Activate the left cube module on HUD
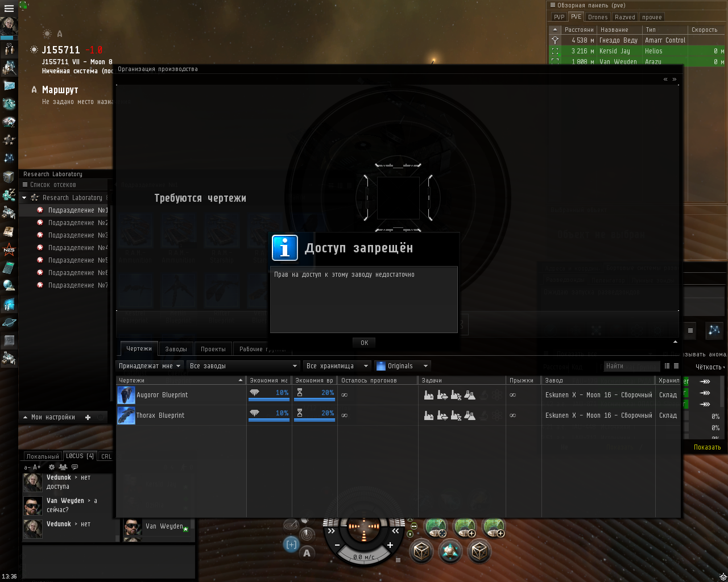Image resolution: width=728 pixels, height=582 pixels. click(x=421, y=551)
